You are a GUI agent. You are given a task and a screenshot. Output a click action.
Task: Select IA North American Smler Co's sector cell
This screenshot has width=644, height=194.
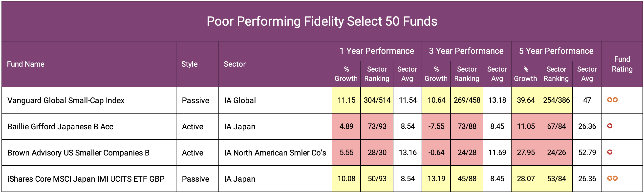click(275, 153)
